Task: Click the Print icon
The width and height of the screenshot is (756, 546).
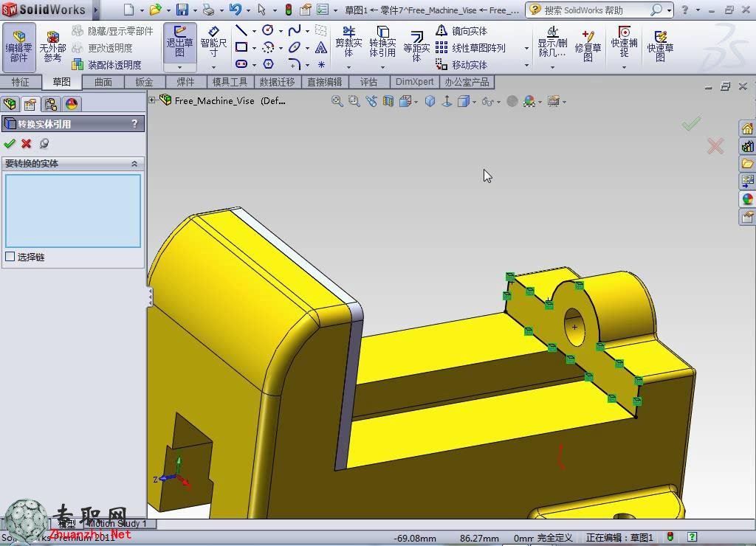Action: click(x=208, y=9)
